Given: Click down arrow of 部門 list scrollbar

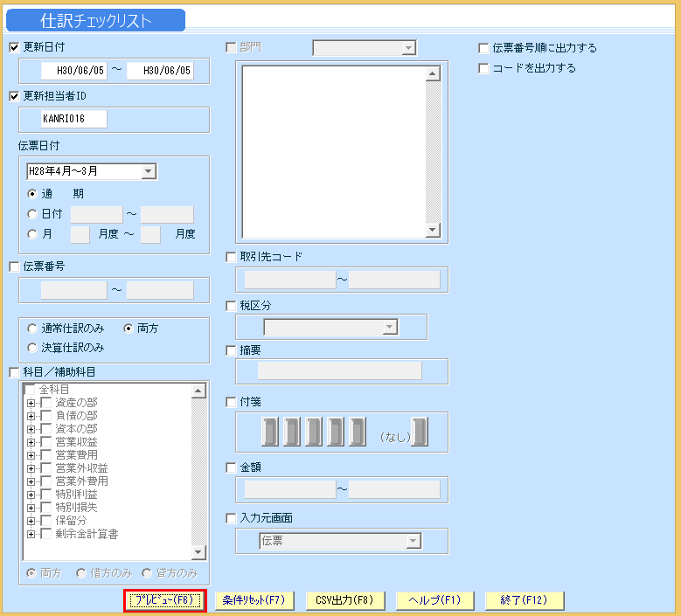Looking at the screenshot, I should point(433,230).
